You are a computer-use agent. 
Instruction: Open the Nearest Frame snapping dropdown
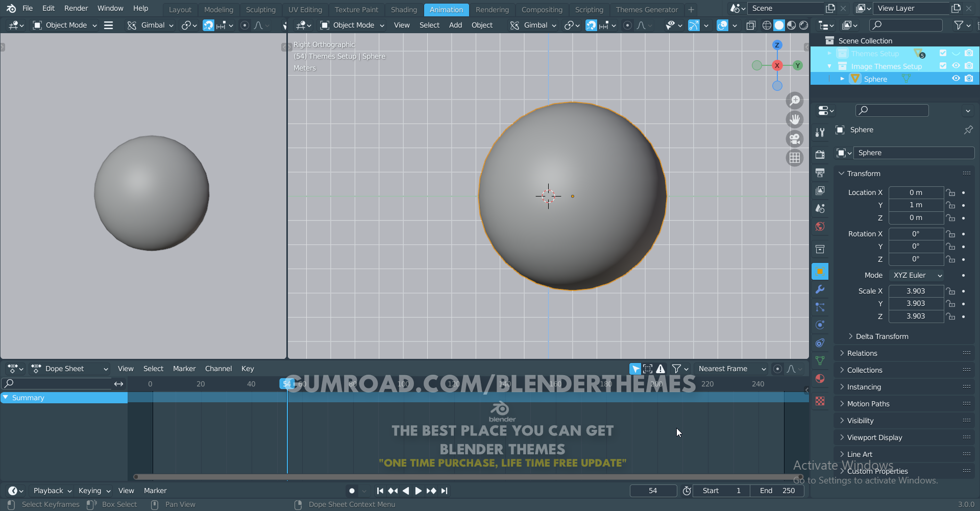[731, 369]
